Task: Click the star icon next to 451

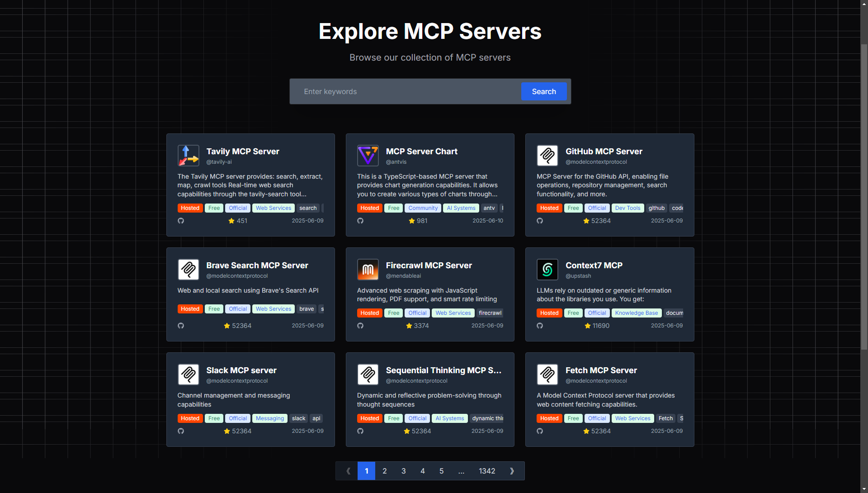Action: point(231,221)
